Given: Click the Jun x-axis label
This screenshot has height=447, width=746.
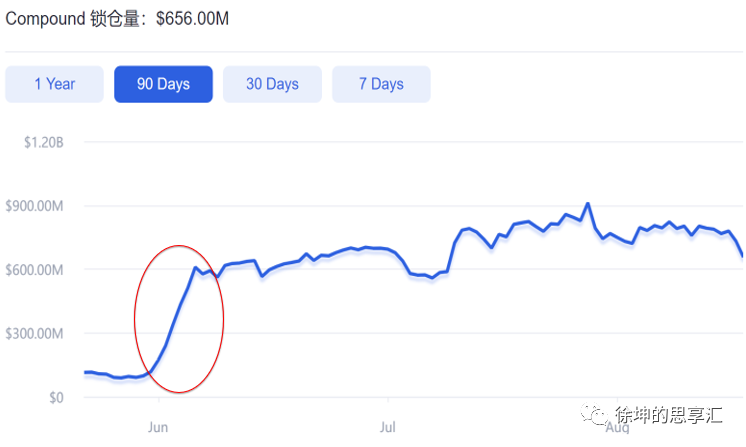Looking at the screenshot, I should point(159,427).
